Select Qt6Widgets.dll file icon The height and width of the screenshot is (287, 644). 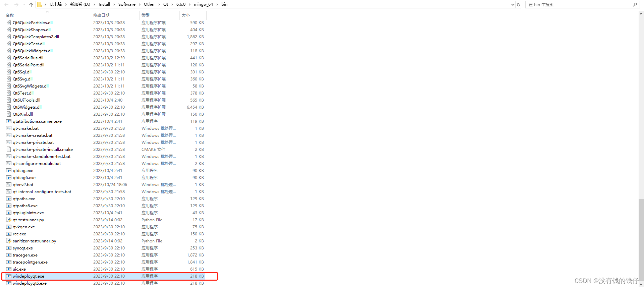pyautogui.click(x=9, y=107)
